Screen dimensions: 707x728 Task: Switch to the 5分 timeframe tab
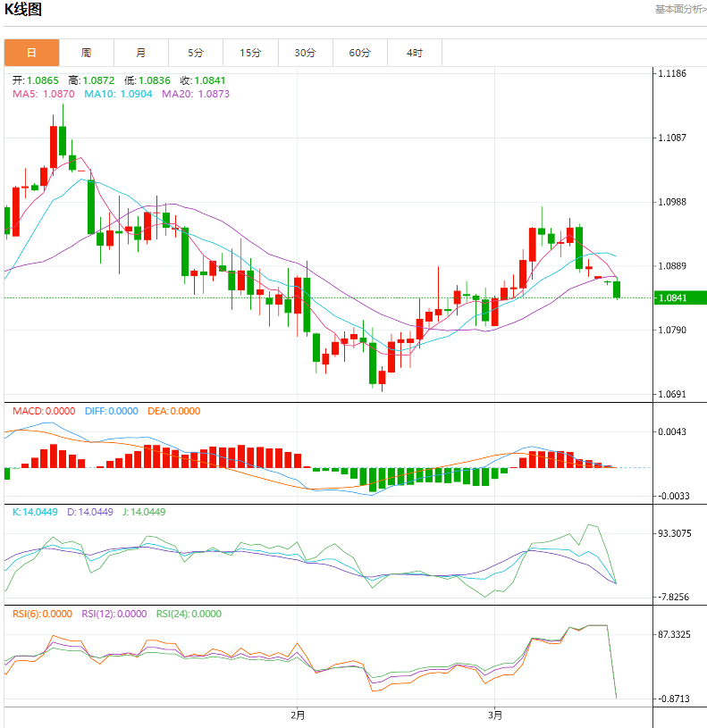pyautogui.click(x=196, y=53)
